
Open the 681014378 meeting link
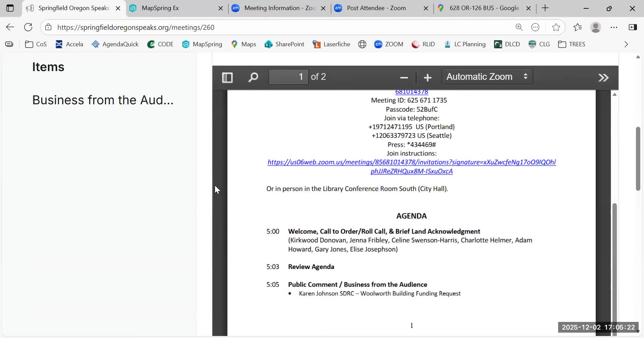(412, 92)
